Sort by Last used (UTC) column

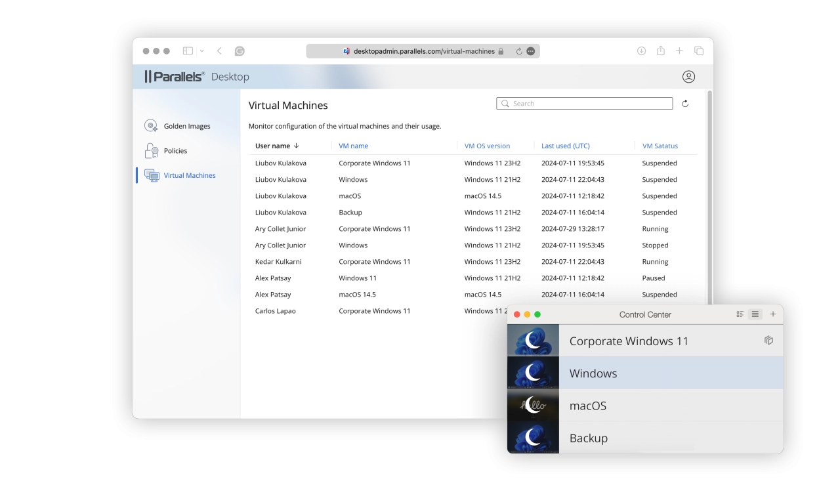tap(565, 146)
